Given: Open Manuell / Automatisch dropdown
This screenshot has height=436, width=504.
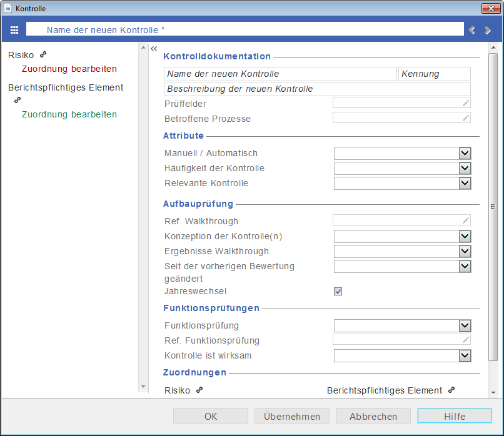Looking at the screenshot, I should (465, 153).
